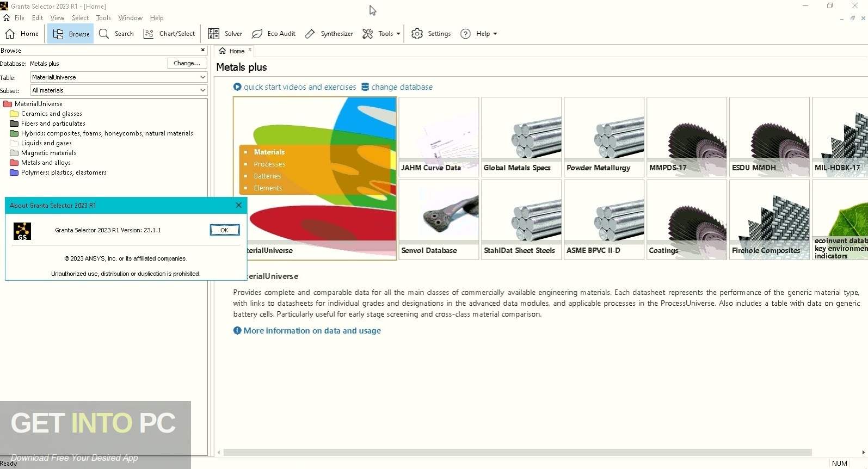Screen dimensions: 868x469
Task: Open More information on data and usage
Action: 312,331
